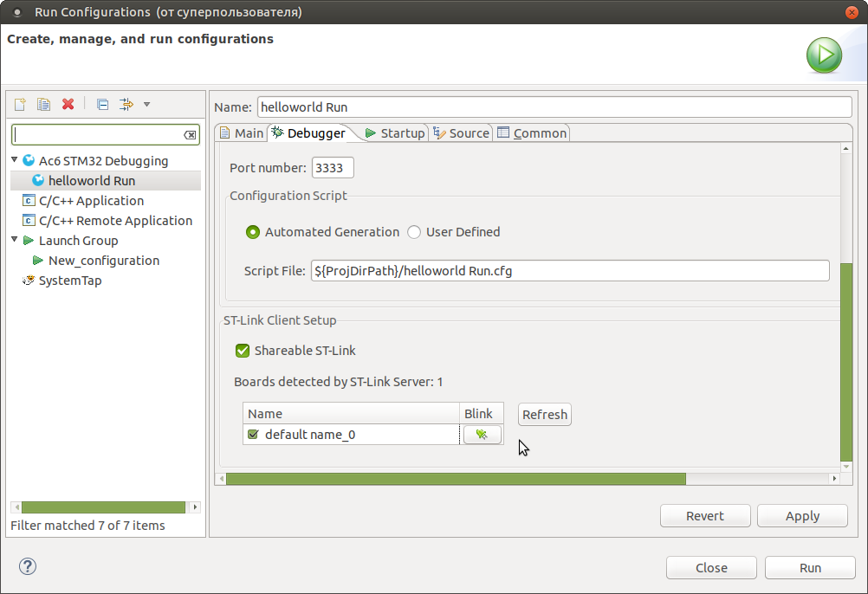
Task: Click the horizontal scrollbar in Debugger panel
Action: 455,478
